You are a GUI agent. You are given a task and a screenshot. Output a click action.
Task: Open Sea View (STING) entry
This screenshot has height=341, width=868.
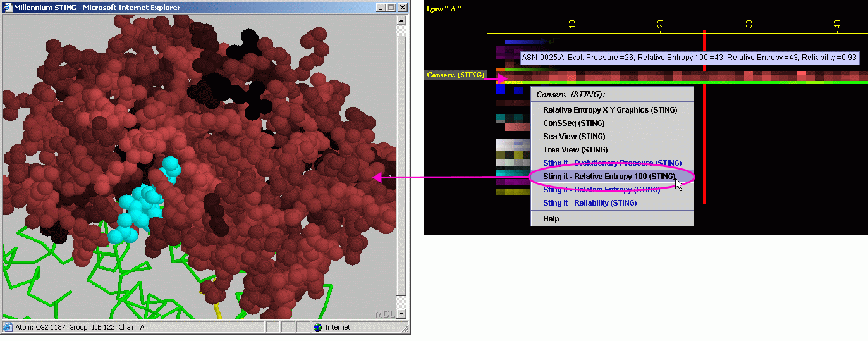coord(574,137)
